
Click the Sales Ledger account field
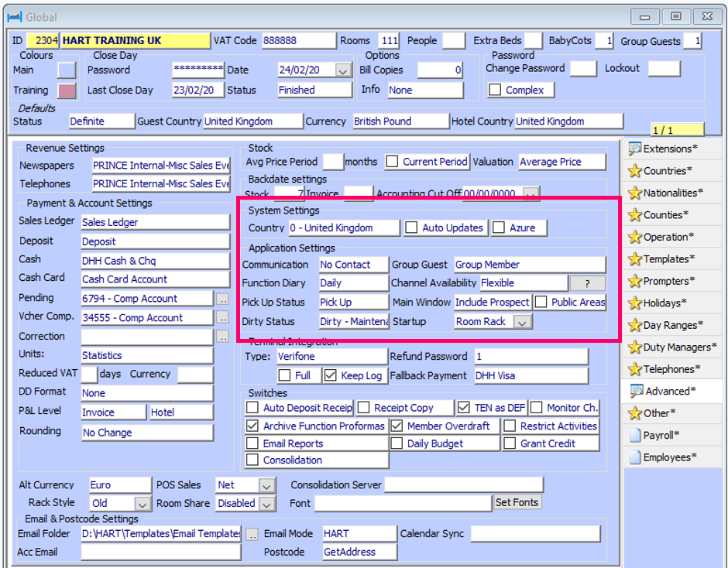(155, 222)
